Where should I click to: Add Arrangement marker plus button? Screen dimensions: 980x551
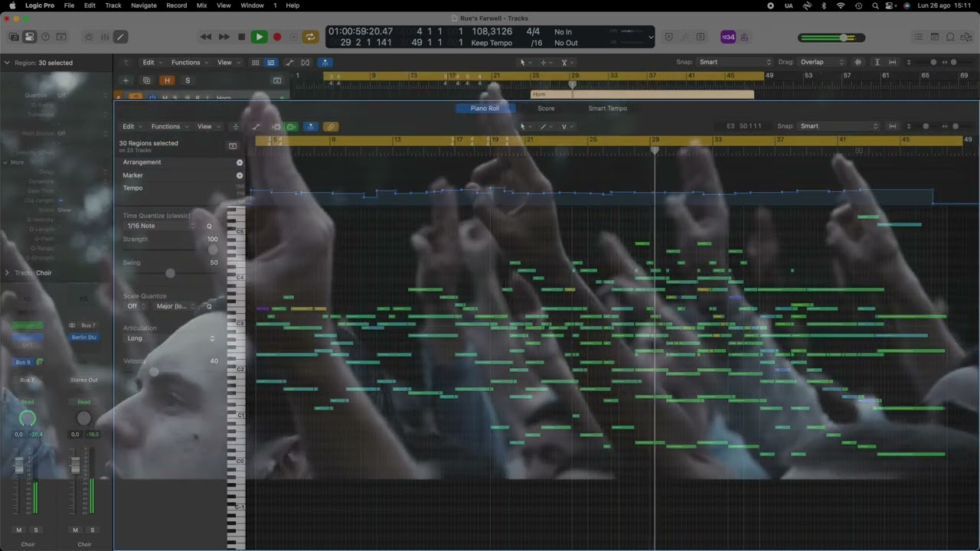240,162
